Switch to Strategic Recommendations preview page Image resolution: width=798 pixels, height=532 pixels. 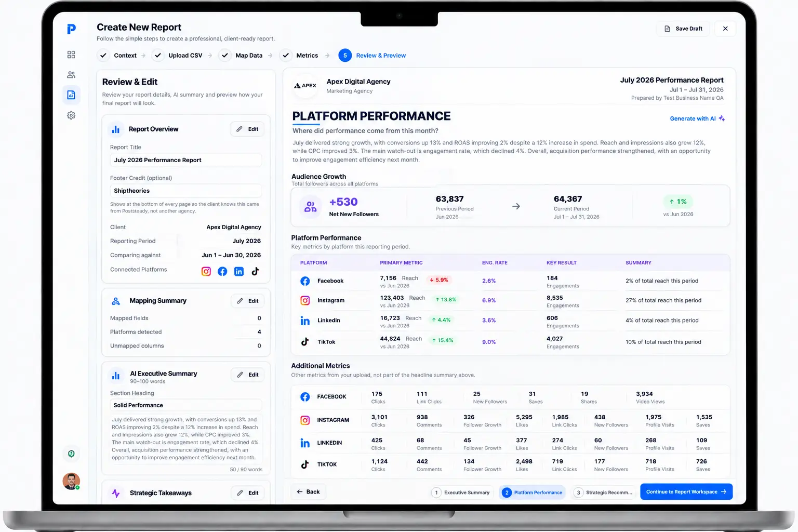603,493
